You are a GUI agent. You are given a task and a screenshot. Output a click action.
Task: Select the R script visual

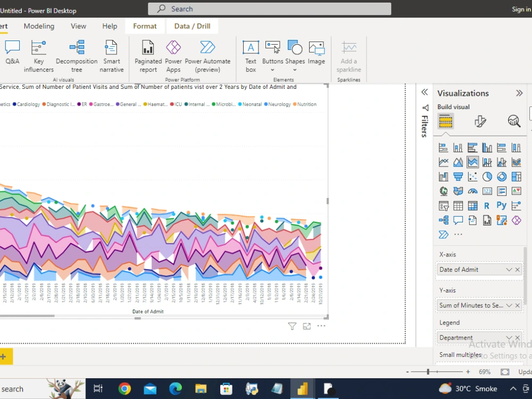(x=487, y=205)
